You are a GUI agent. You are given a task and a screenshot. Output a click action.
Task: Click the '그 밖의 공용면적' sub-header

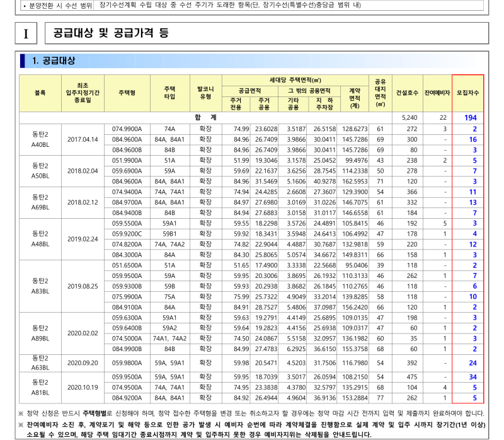pyautogui.click(x=309, y=91)
